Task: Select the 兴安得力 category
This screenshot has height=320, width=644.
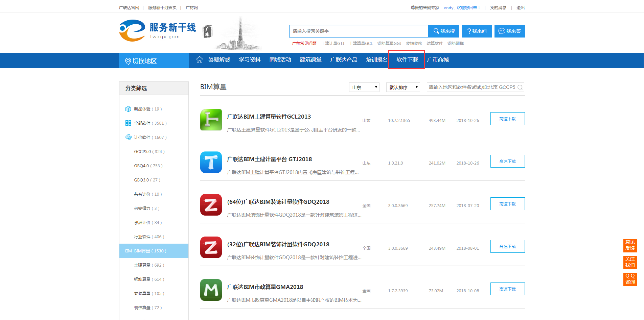Action: (146, 208)
